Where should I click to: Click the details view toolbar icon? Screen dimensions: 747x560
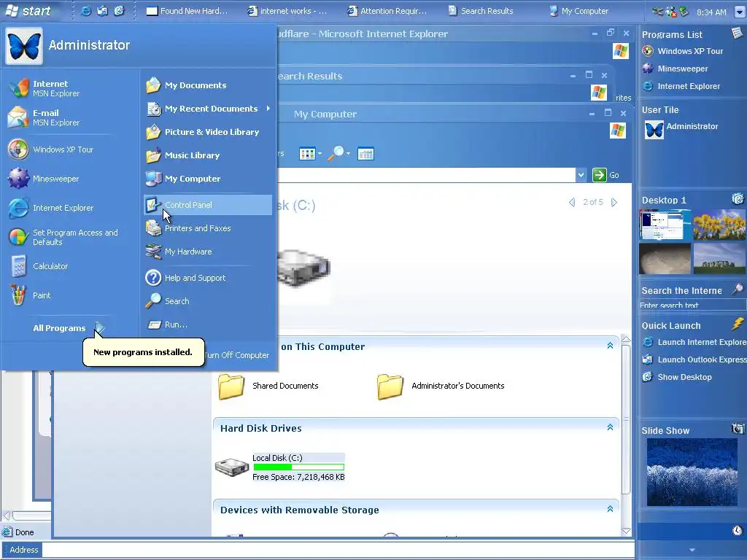(365, 154)
